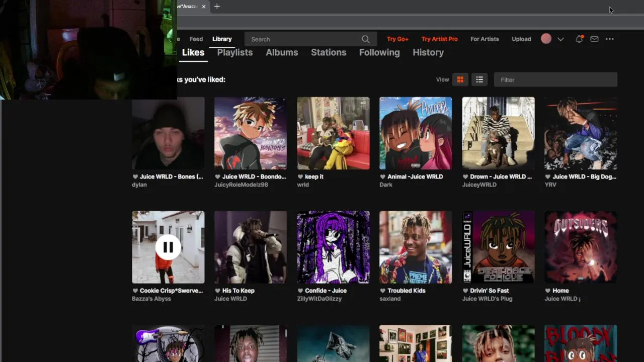Select the Likes tab

(193, 52)
